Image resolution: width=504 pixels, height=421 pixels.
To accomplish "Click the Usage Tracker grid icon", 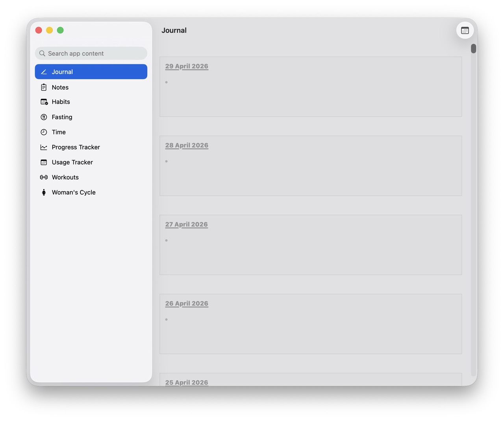I will click(44, 162).
